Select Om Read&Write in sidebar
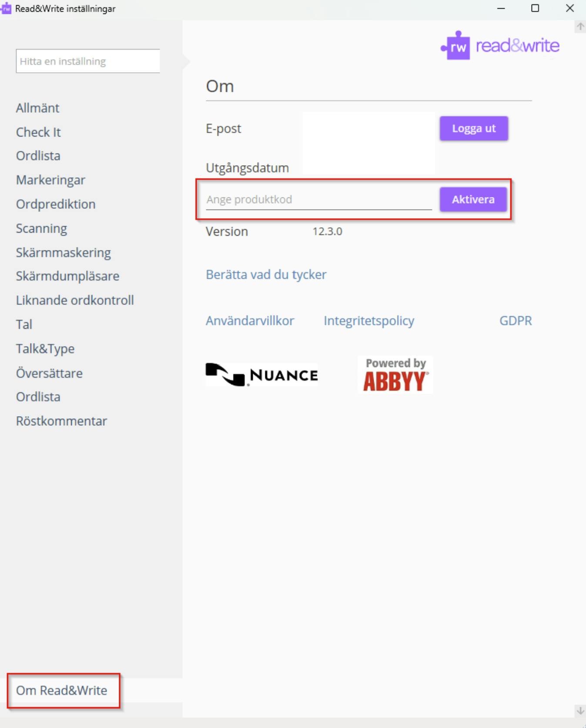 coord(62,691)
